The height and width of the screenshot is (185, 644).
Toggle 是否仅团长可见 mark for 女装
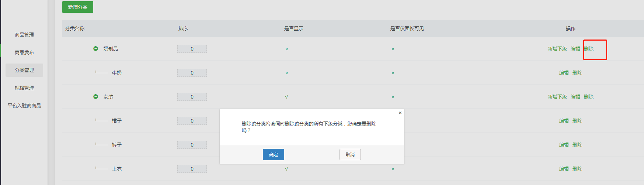click(x=393, y=97)
